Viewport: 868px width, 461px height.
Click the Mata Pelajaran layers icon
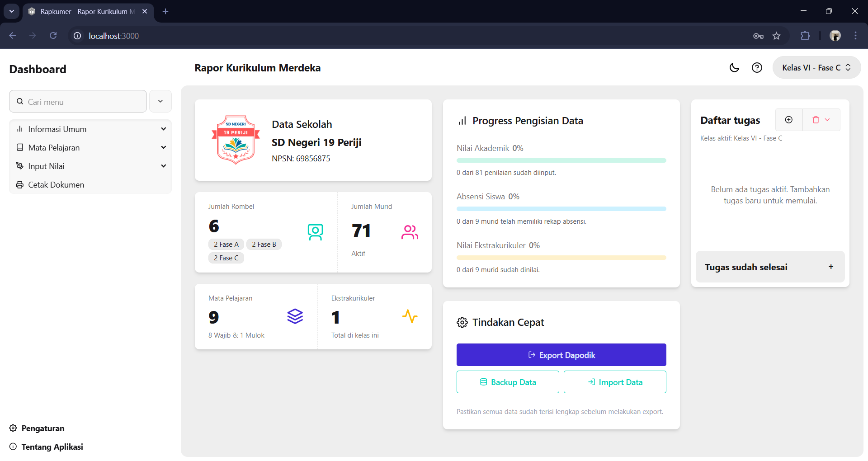tap(295, 316)
